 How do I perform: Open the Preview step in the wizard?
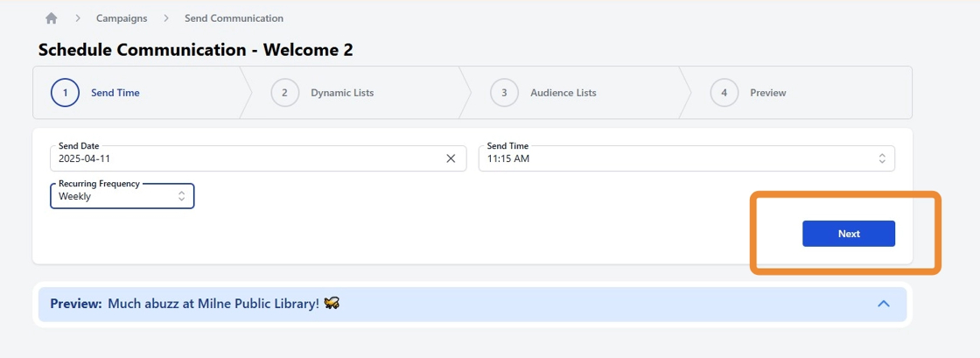[x=768, y=93]
